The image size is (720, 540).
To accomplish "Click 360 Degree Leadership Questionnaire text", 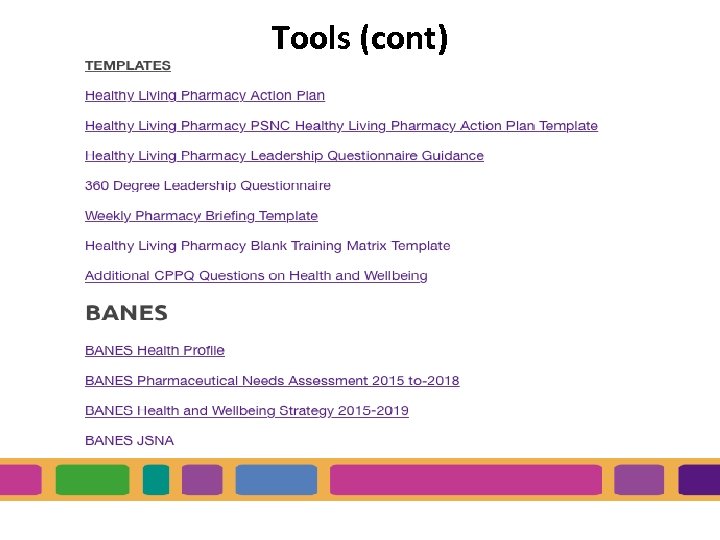I will pos(208,186).
